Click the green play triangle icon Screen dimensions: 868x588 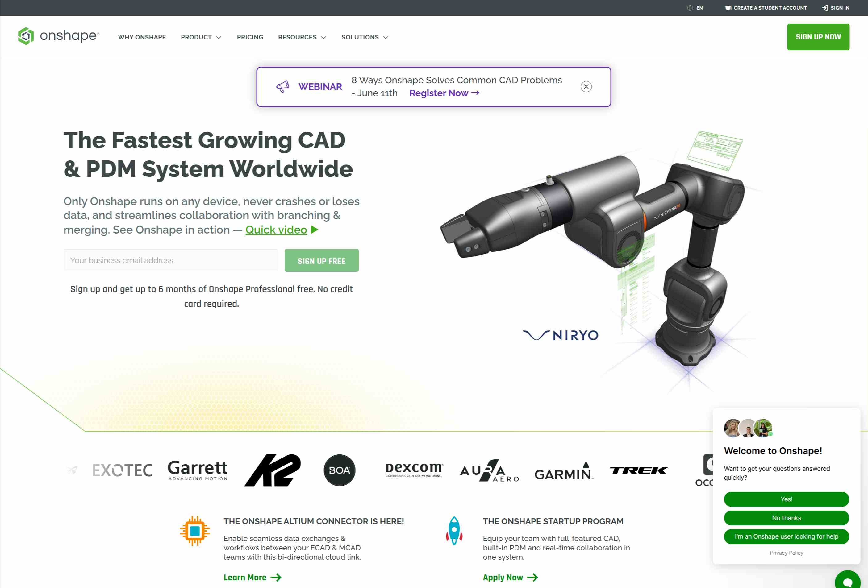coord(315,230)
